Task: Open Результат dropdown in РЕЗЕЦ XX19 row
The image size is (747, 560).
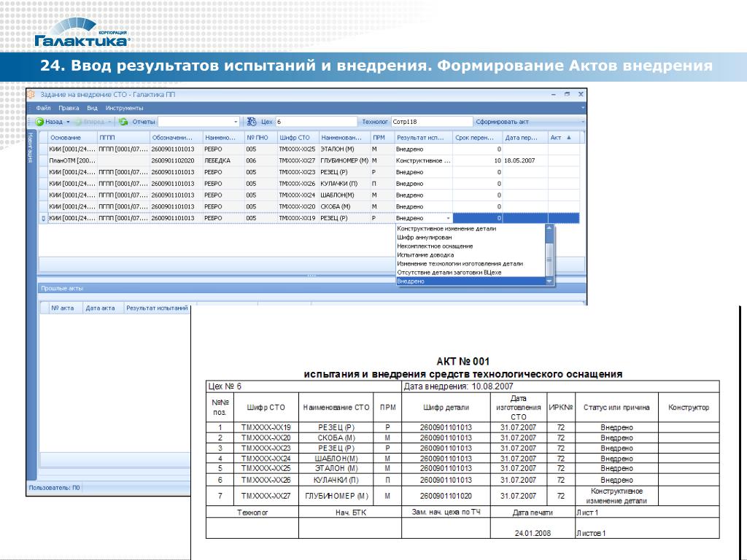Action: [449, 218]
